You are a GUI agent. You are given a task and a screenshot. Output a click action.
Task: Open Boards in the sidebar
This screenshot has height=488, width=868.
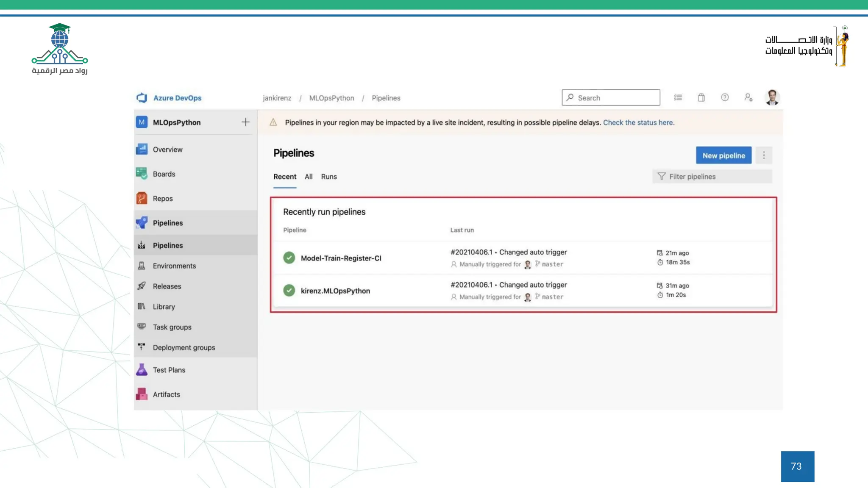164,174
